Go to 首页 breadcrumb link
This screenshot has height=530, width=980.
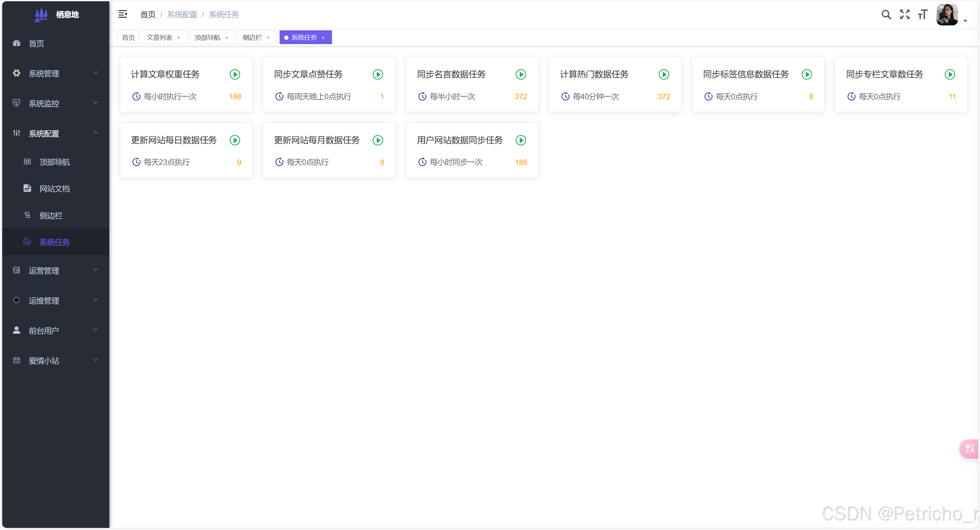click(x=148, y=14)
